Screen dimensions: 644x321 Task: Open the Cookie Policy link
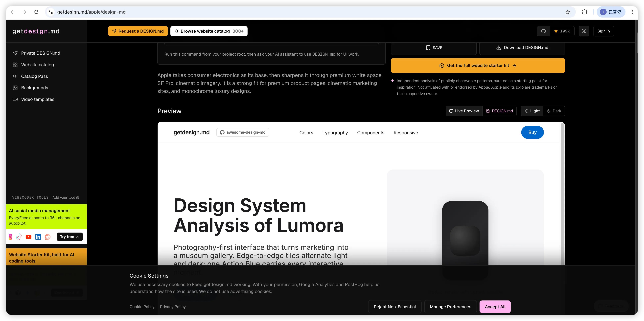[x=142, y=307]
